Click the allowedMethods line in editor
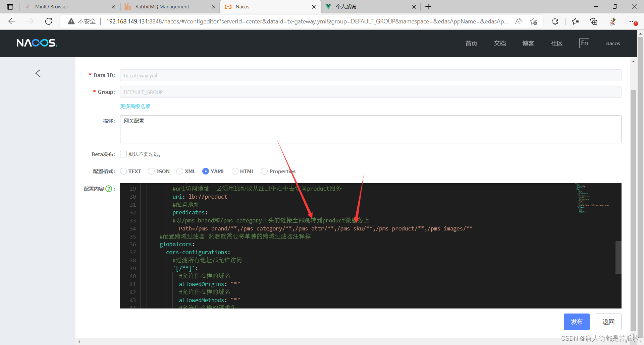The width and height of the screenshot is (644, 345). [209, 300]
